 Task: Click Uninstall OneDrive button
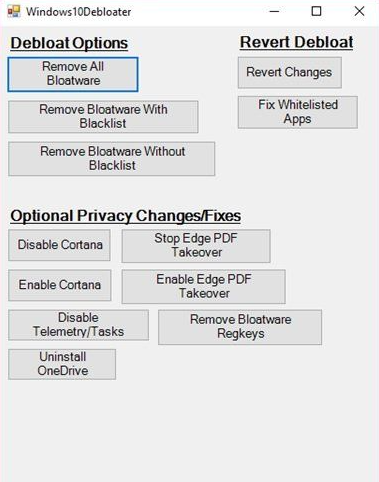point(62,364)
